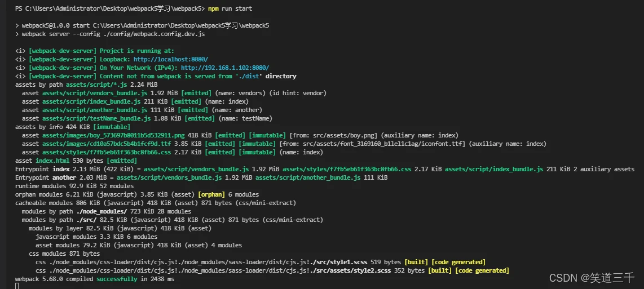This screenshot has width=644, height=289.
Task: Open the http://localhost:8080/ Loopback link
Action: pos(170,59)
